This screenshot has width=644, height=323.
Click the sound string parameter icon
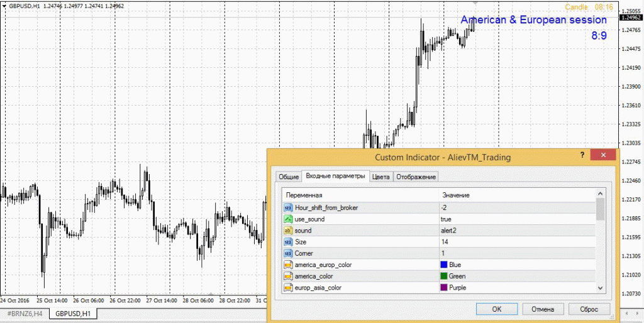point(288,231)
